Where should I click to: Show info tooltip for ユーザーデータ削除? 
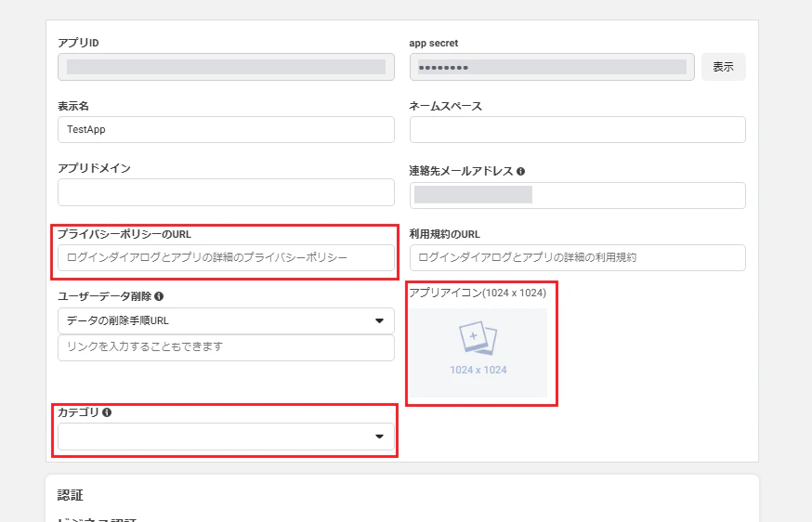click(159, 296)
